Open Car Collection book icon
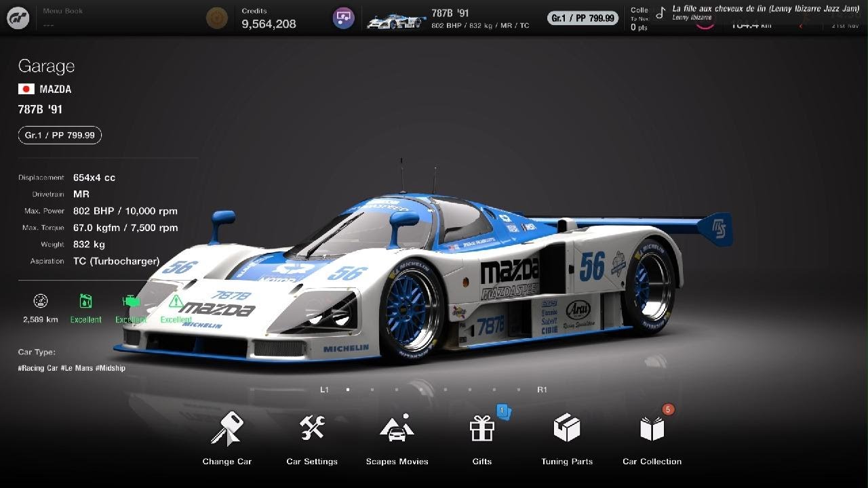Viewport: 868px width, 488px height. click(652, 428)
